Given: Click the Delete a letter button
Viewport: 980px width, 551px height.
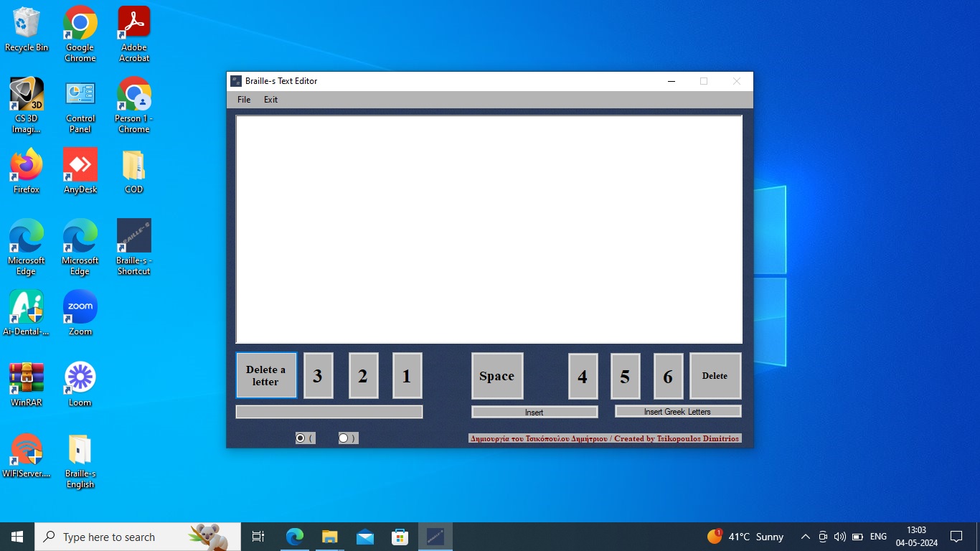Looking at the screenshot, I should pos(266,375).
